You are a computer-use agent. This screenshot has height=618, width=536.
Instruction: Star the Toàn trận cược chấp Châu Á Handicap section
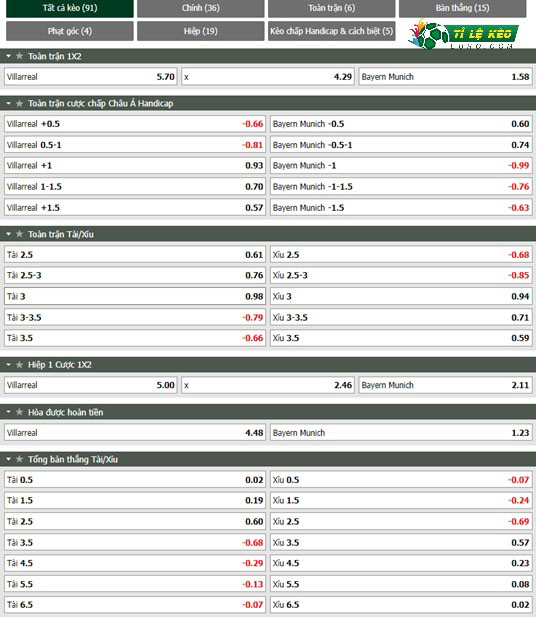(19, 104)
